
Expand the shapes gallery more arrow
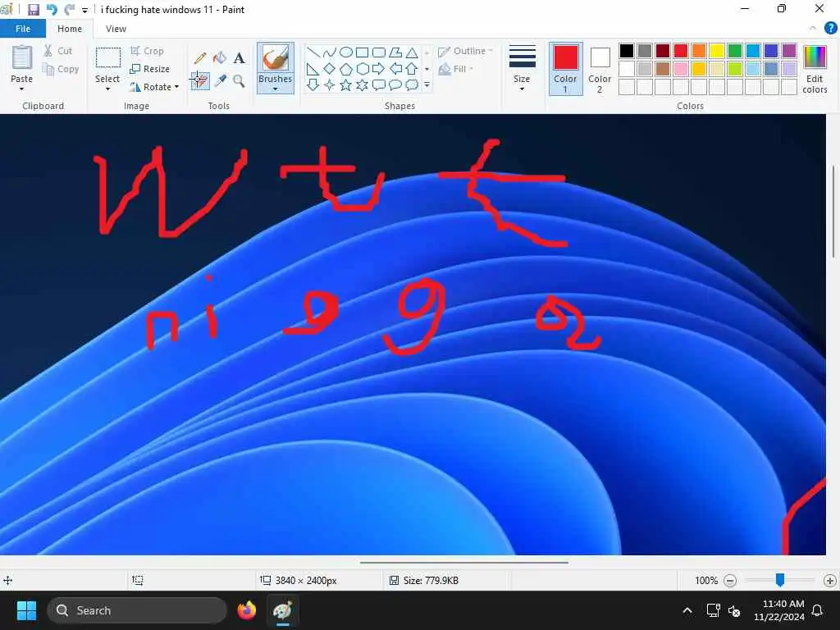point(427,84)
